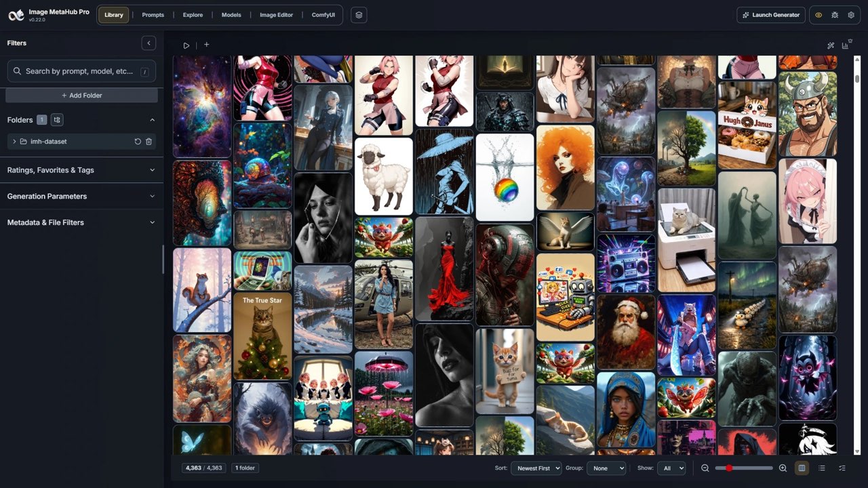
Task: Start the slideshow play button
Action: coord(186,45)
